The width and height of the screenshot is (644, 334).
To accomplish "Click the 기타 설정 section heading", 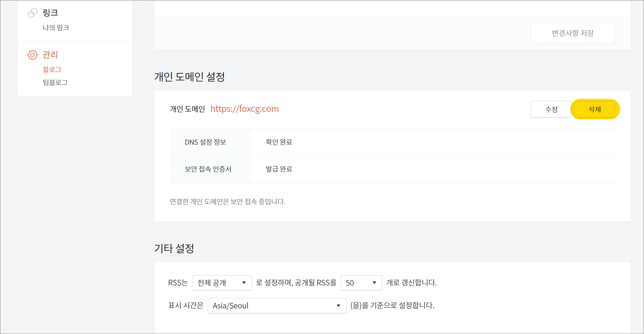I will 174,248.
